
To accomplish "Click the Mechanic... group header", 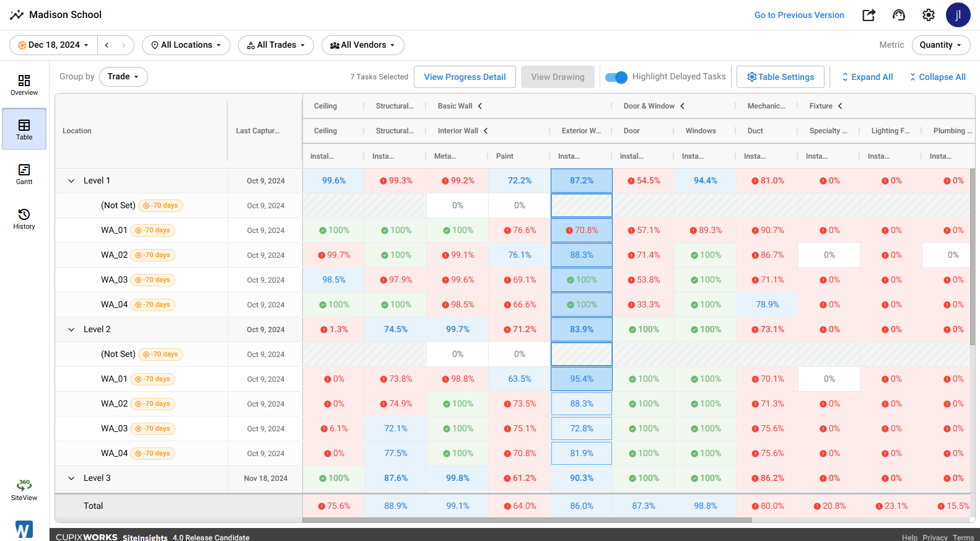I will pos(766,106).
